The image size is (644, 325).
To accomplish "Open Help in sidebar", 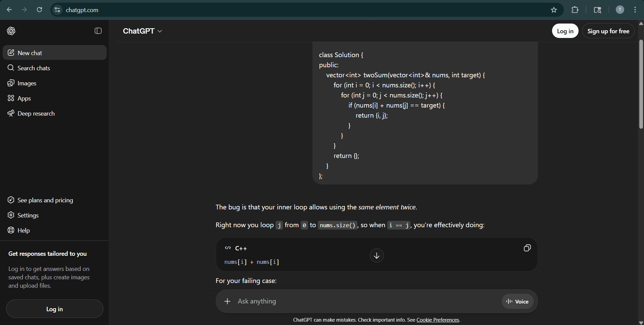I will click(x=55, y=230).
